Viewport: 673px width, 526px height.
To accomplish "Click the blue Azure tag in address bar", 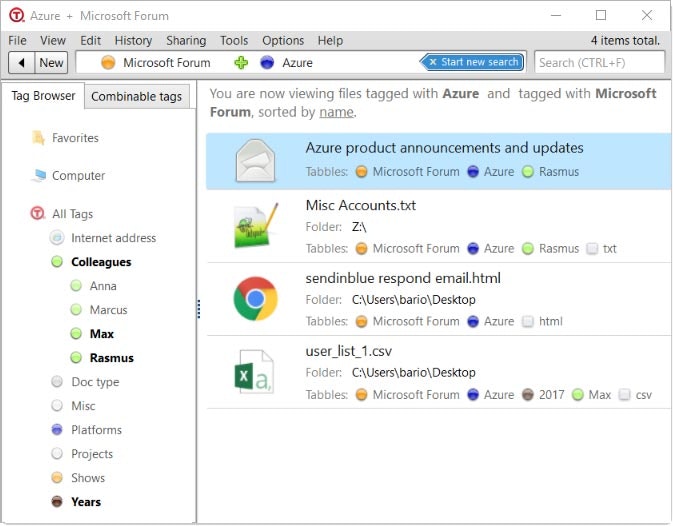I will click(x=286, y=63).
